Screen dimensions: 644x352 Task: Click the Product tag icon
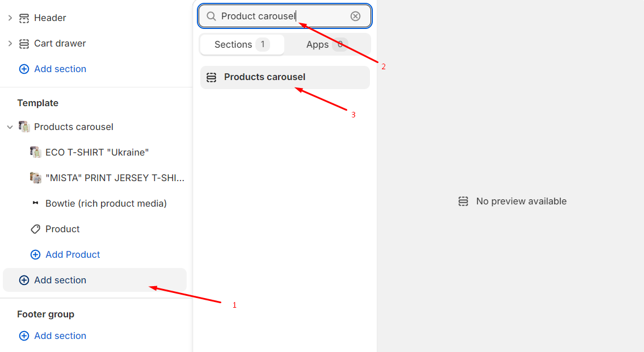coord(35,229)
